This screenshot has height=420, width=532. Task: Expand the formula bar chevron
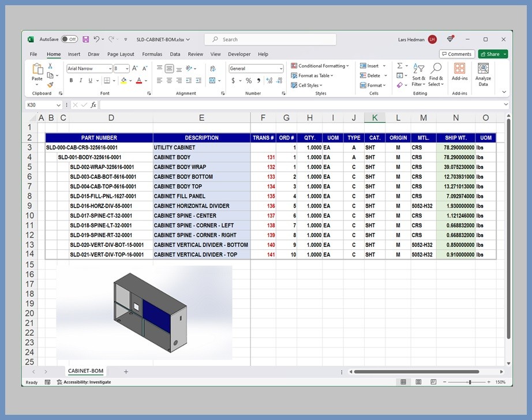coord(505,104)
